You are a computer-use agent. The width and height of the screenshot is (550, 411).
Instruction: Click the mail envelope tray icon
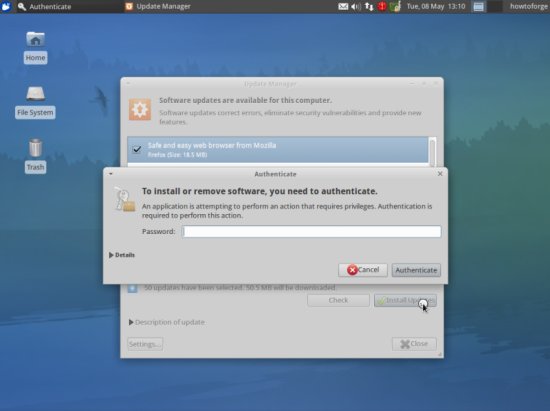(343, 6)
